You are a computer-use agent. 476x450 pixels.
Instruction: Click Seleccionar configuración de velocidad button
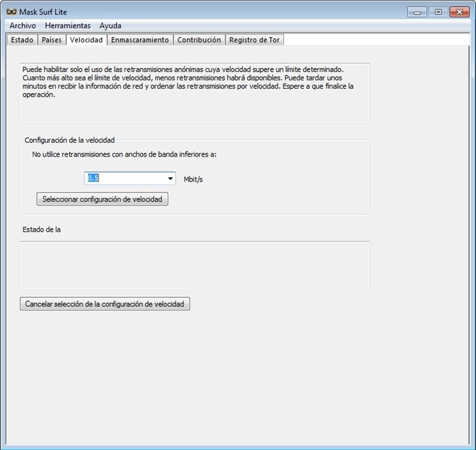(103, 199)
